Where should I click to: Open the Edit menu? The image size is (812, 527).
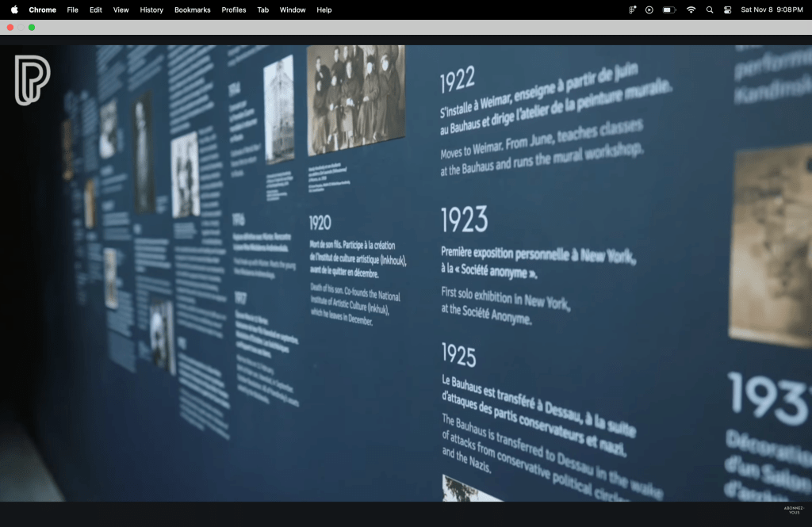(96, 10)
